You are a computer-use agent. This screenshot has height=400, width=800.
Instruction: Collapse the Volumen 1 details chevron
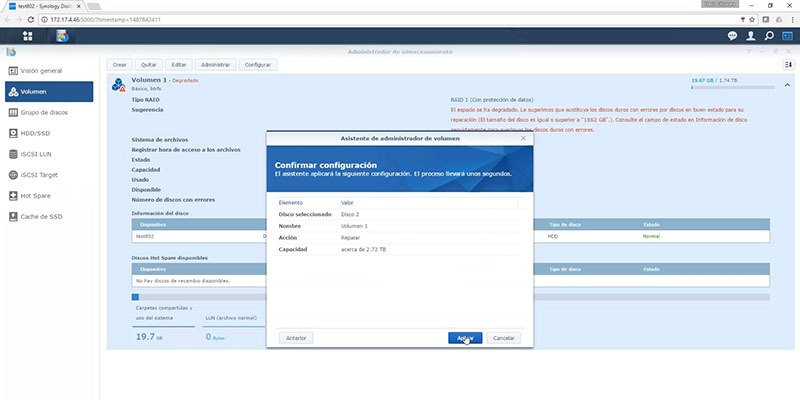point(787,85)
